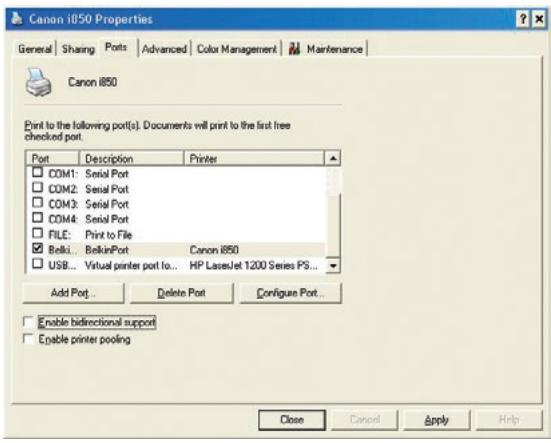Click the Maintenance tab tools icon
551x443 pixels.
294,48
